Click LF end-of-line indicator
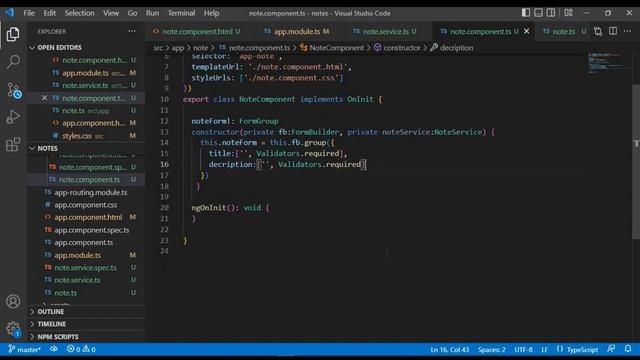 [x=544, y=349]
